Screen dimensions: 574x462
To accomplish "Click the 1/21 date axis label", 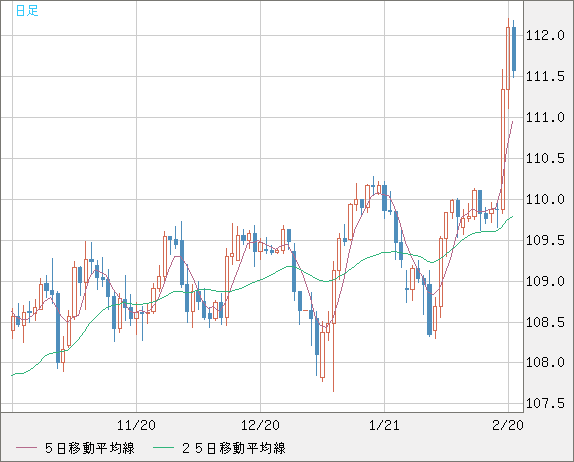I will 384,425.
